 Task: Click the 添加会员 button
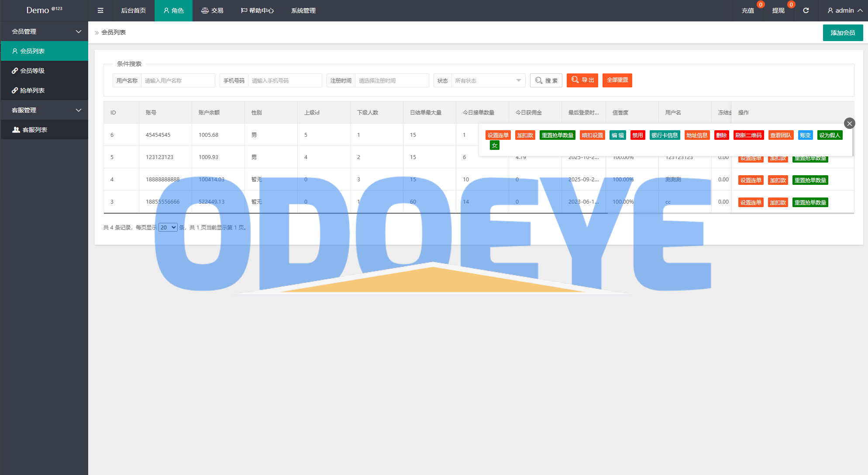843,33
